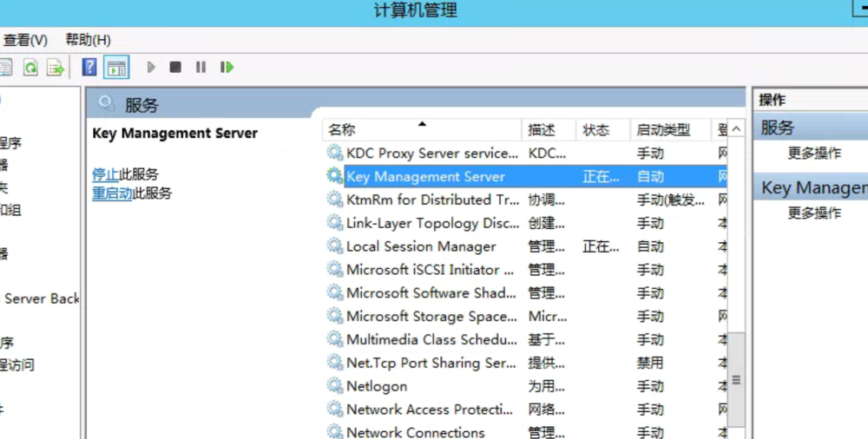Click gear icon of Local Session Manager
Screen dimensions: 868x439
(x=334, y=246)
